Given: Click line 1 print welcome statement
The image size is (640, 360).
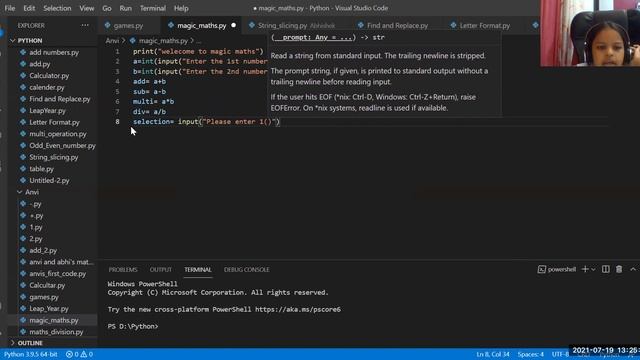Looking at the screenshot, I should pyautogui.click(x=198, y=51).
